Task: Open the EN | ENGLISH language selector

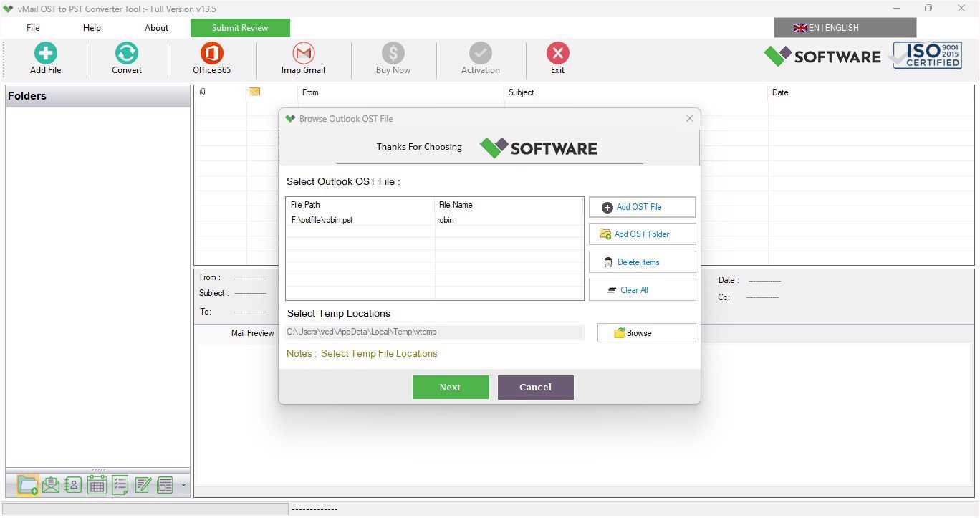Action: [x=845, y=28]
